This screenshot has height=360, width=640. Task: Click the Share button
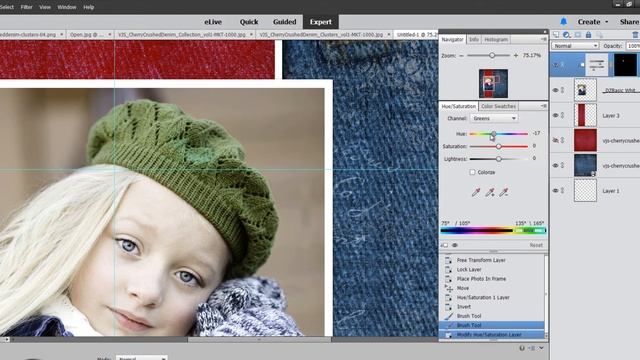(629, 22)
